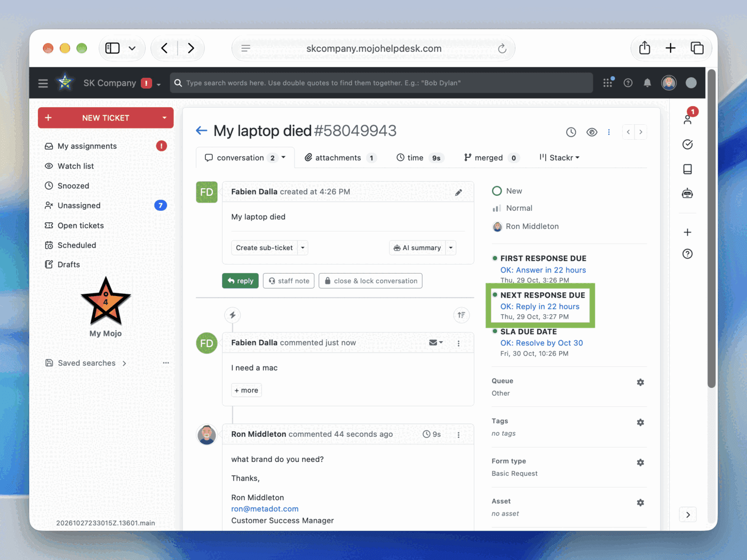Open the Queue settings gear

coord(640,382)
